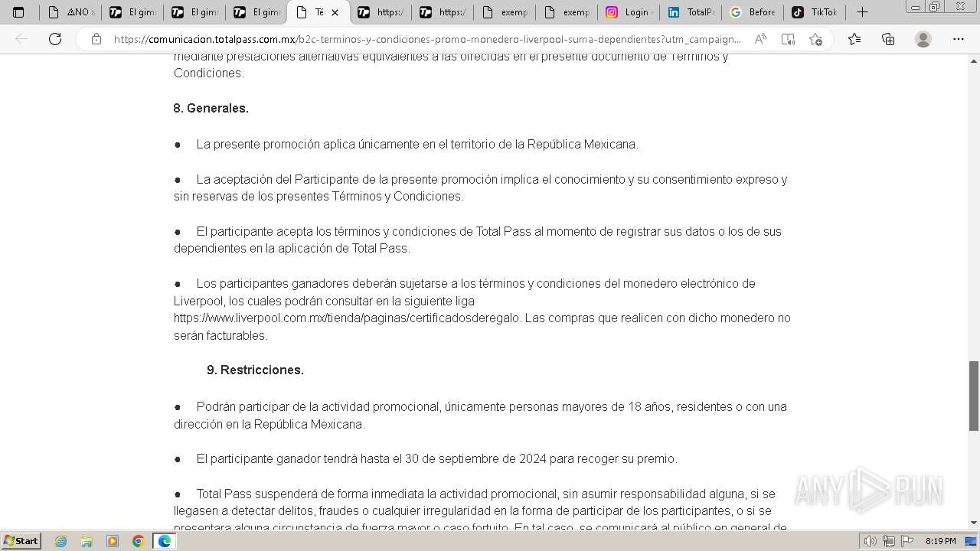Click the vertical scrollbar thumb
The height and width of the screenshot is (551, 980).
click(974, 396)
